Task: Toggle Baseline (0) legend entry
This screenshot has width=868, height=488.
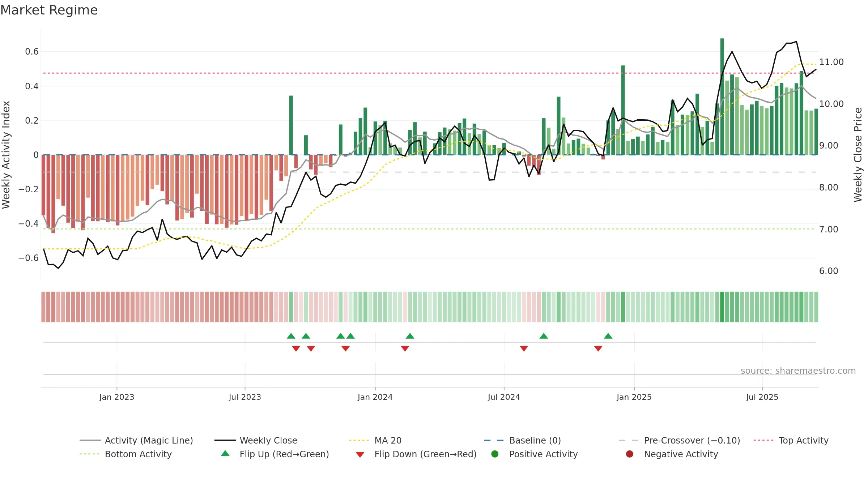Action: [x=522, y=440]
